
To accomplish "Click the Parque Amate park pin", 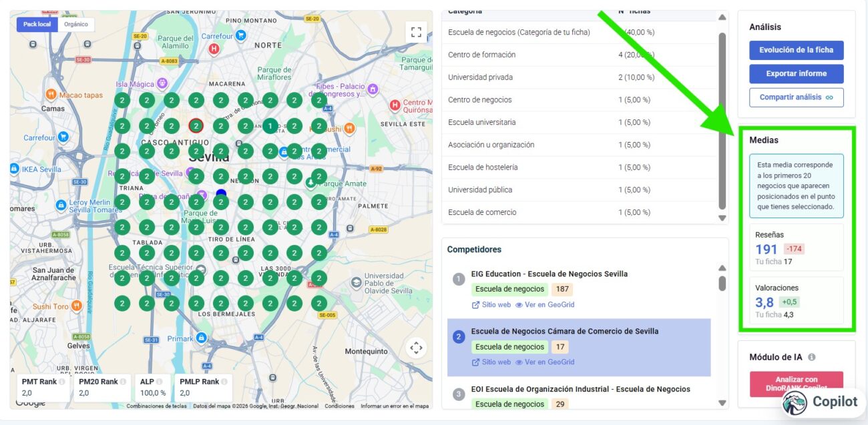I will 311,181.
